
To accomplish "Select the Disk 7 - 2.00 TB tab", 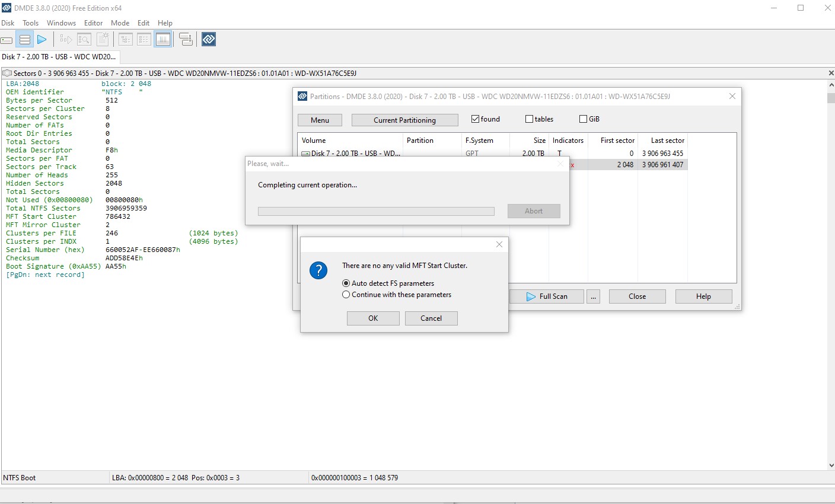I will coord(59,57).
